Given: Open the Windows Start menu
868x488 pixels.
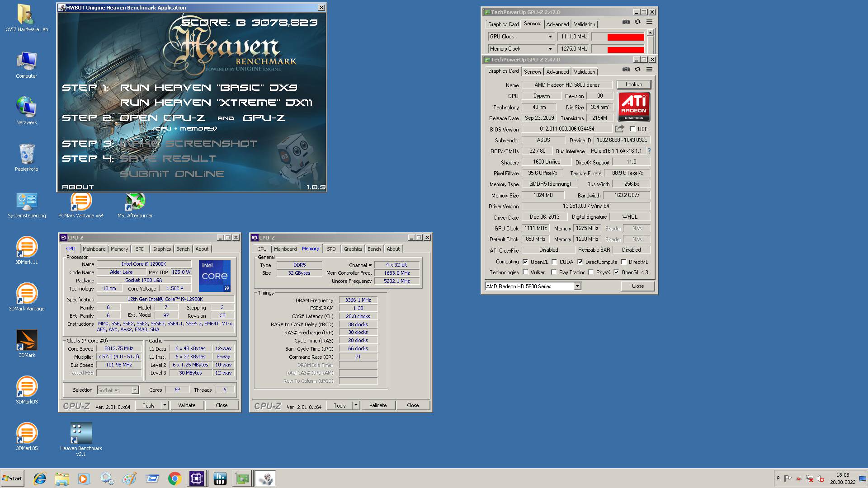Looking at the screenshot, I should tap(12, 479).
